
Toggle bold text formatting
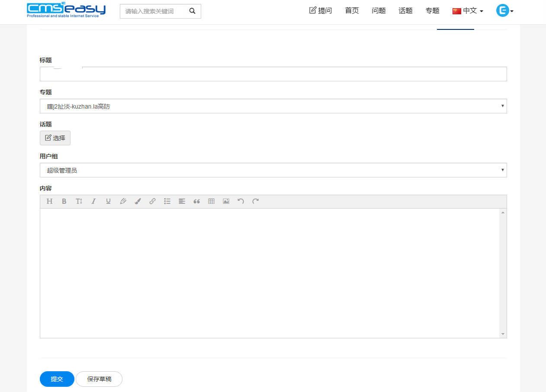pos(64,201)
